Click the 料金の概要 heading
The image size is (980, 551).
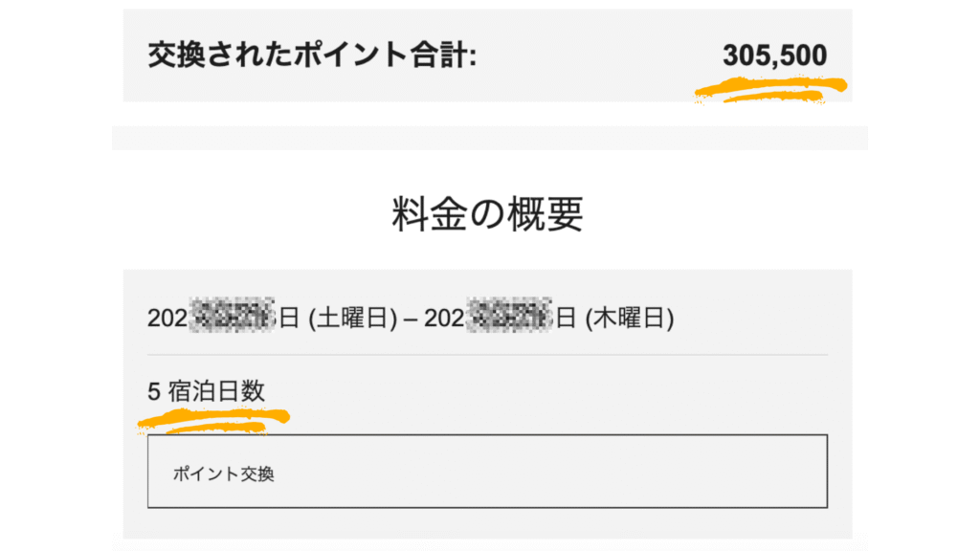[487, 213]
